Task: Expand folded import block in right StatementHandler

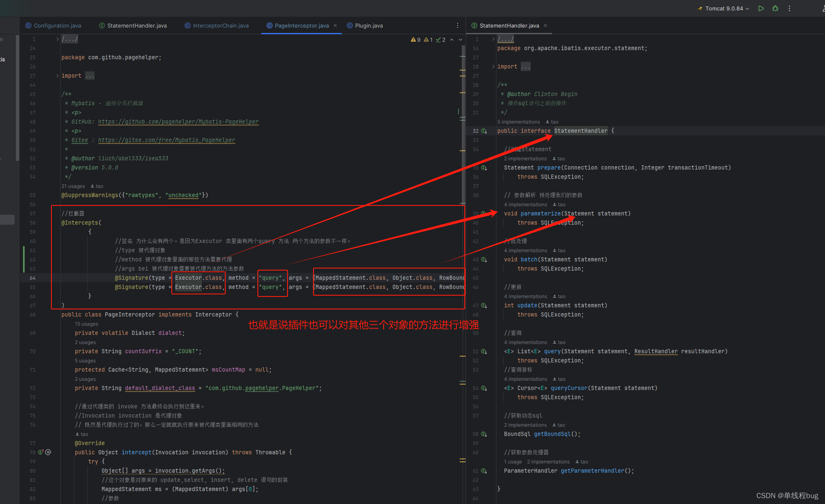Action: tap(494, 66)
